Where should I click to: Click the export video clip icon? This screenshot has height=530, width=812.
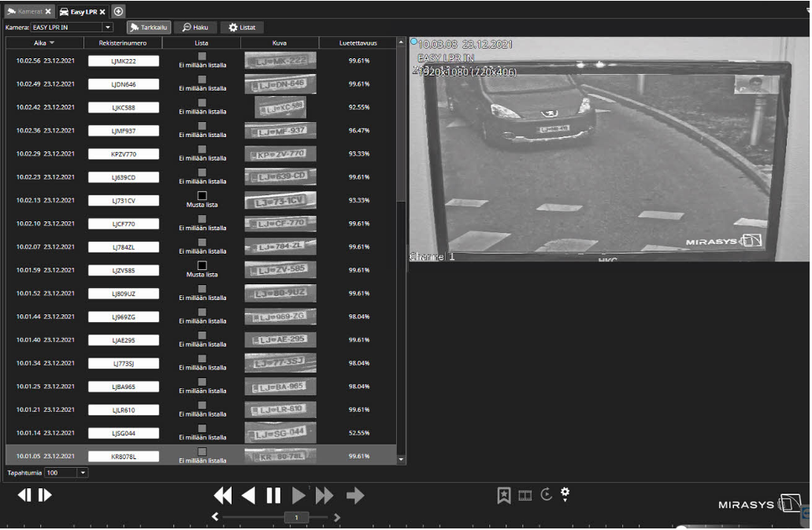525,495
